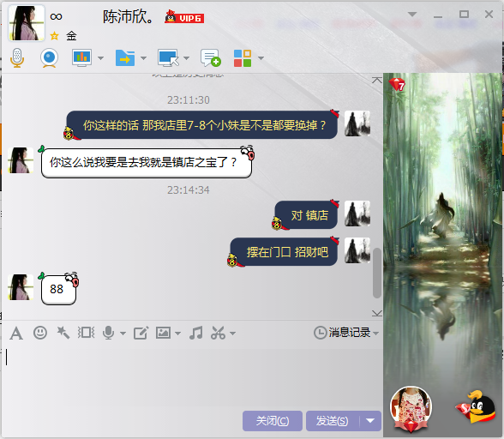Click the red diamond 7 icon
This screenshot has height=439, width=504.
(x=397, y=84)
